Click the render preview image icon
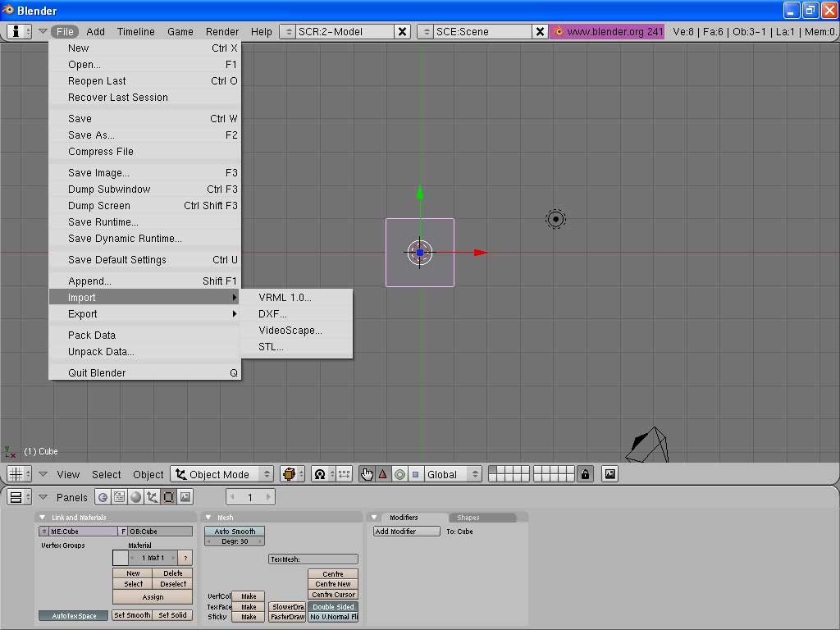The height and width of the screenshot is (630, 840). click(610, 474)
